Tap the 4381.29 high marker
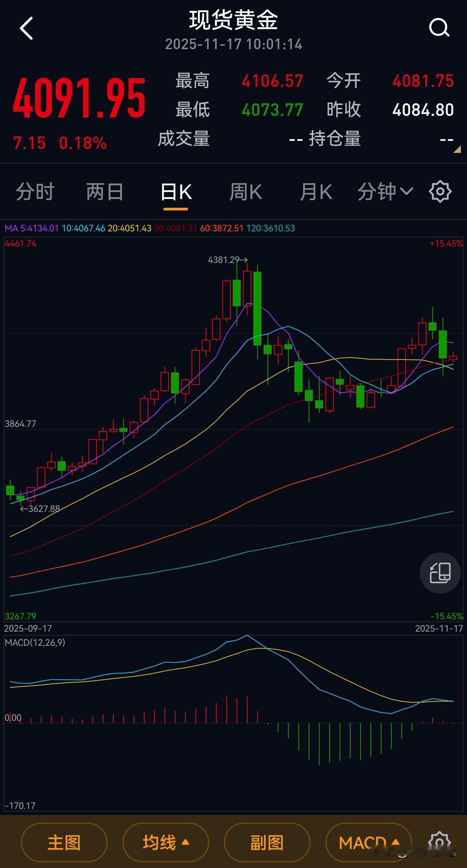 coord(227,260)
